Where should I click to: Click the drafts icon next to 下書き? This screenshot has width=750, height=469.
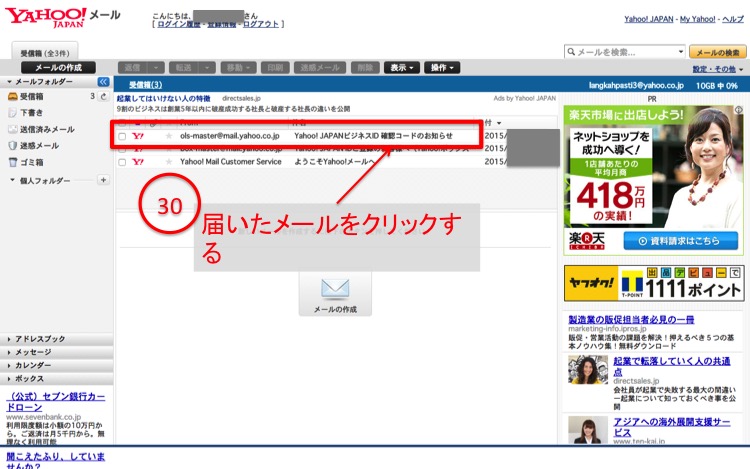click(x=13, y=113)
